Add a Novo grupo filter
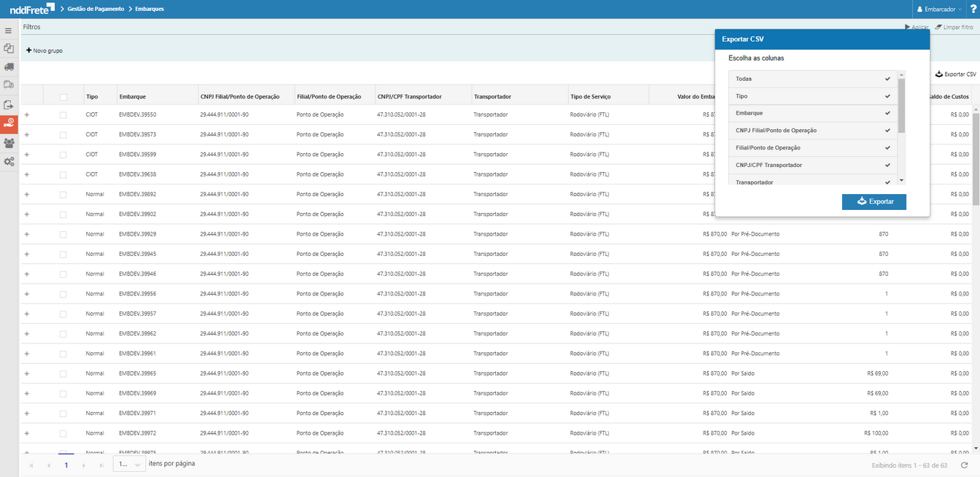The width and height of the screenshot is (980, 477). point(44,51)
